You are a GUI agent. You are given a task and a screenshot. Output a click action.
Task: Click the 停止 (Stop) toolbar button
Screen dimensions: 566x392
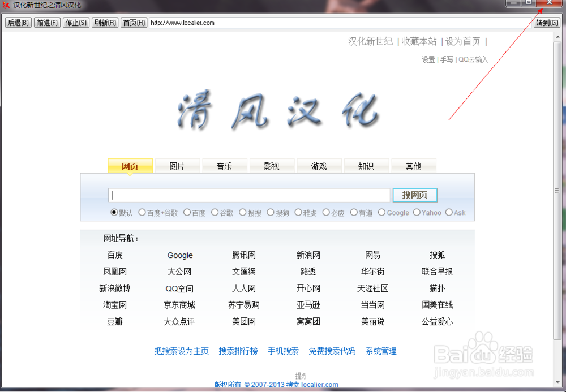[75, 23]
